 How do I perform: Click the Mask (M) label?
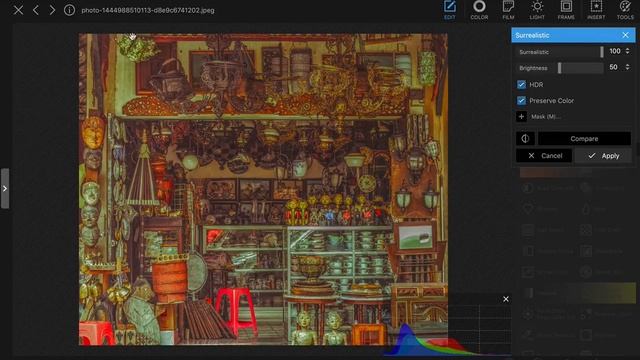tap(545, 117)
